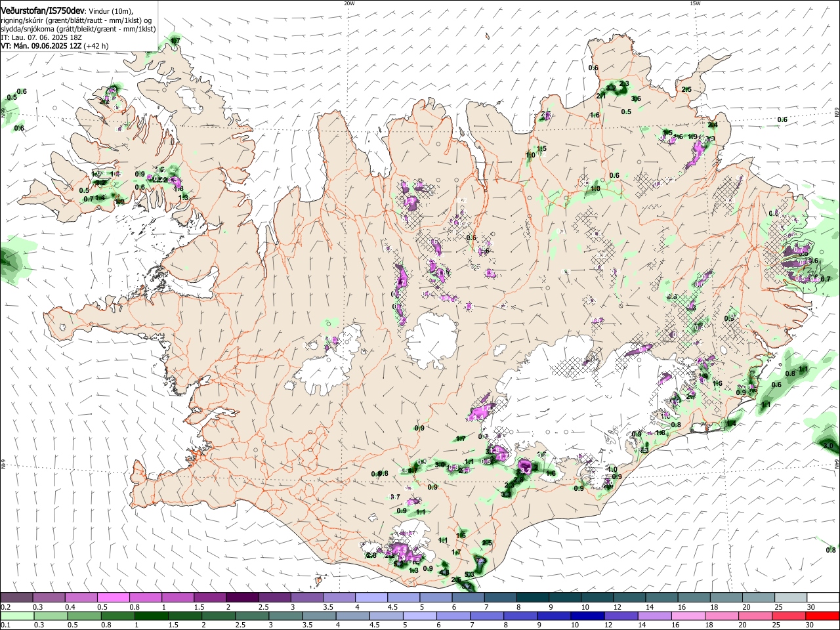This screenshot has height=630, width=840.
Task: Click the 1–1.5 magenta swatch in upper row
Action: [178, 598]
